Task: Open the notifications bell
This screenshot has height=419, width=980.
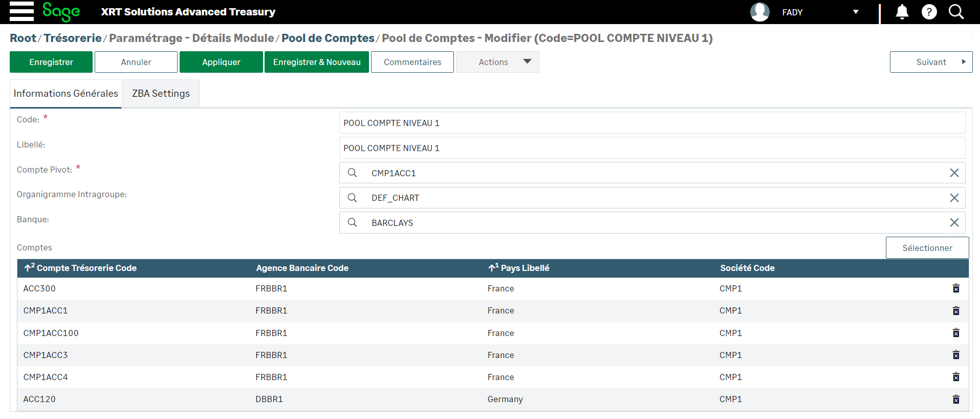Action: pyautogui.click(x=902, y=12)
